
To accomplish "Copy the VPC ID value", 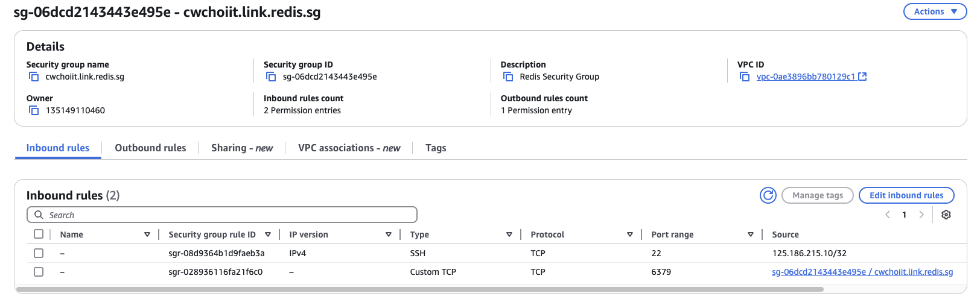I will [x=745, y=77].
